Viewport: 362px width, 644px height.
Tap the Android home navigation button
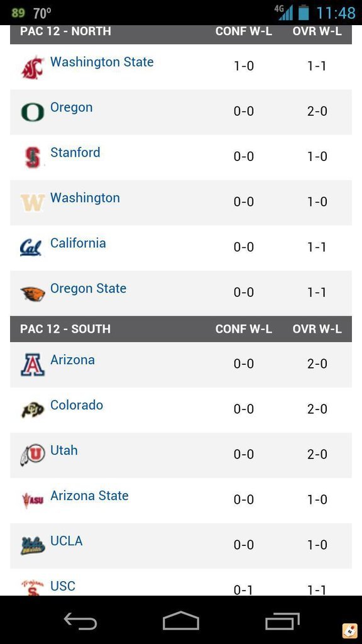tap(181, 620)
